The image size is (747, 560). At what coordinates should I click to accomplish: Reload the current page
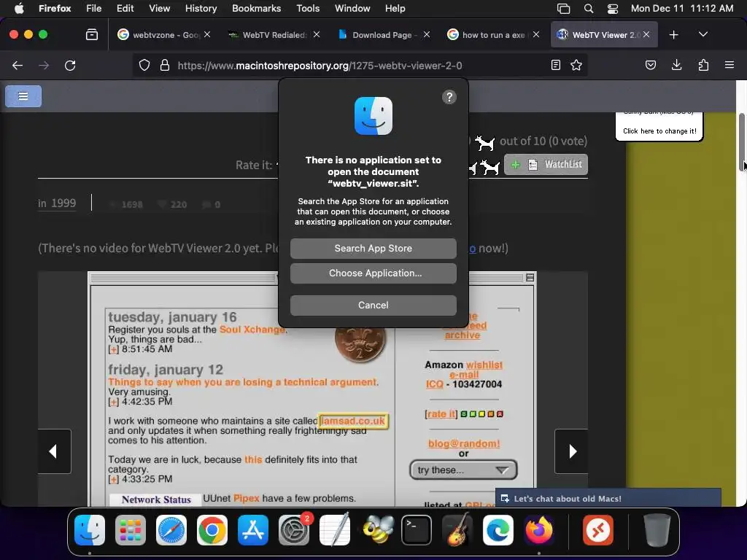70,65
